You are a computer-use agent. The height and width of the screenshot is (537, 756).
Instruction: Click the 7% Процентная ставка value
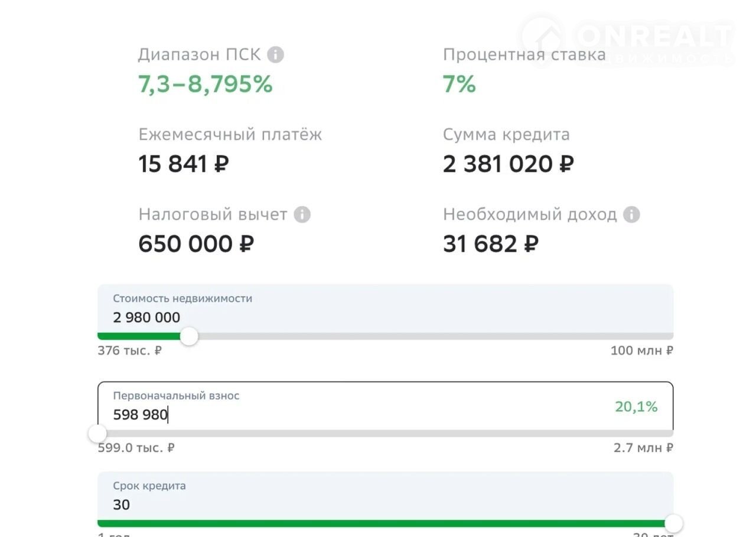[x=459, y=84]
